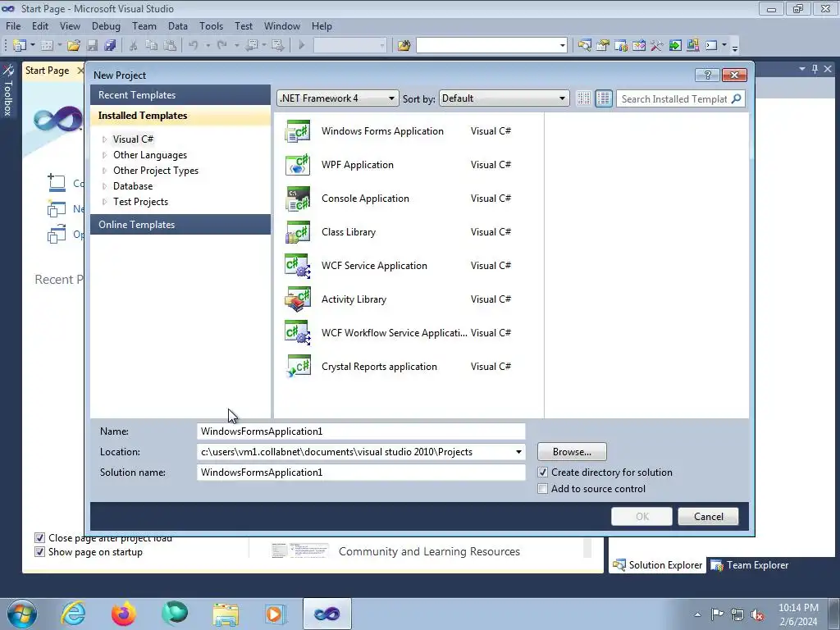Expand the Test Projects tree node
This screenshot has width=840, height=630.
coord(104,202)
